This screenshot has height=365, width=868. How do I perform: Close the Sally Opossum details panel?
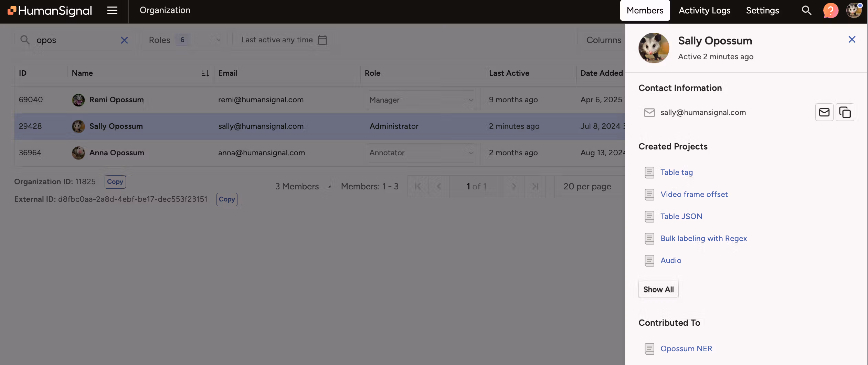852,39
